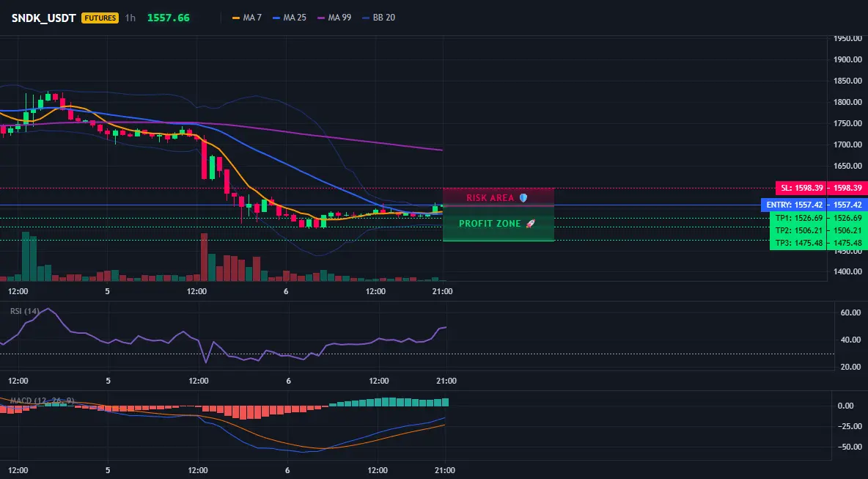The width and height of the screenshot is (868, 479).
Task: Click the RISK AREA shield box
Action: 499,197
